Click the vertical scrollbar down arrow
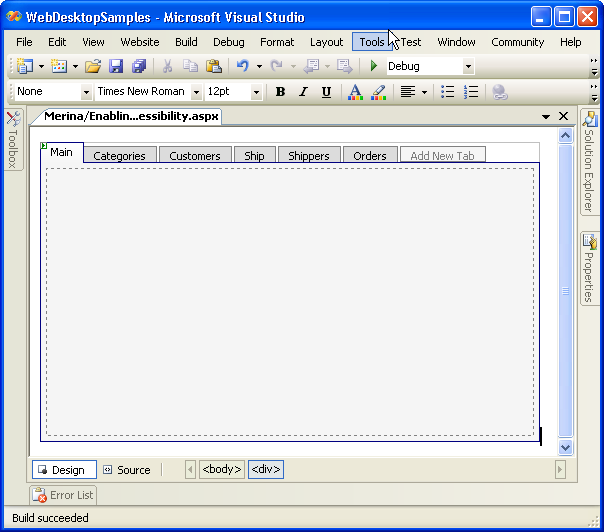Image resolution: width=604 pixels, height=532 pixels. point(565,448)
